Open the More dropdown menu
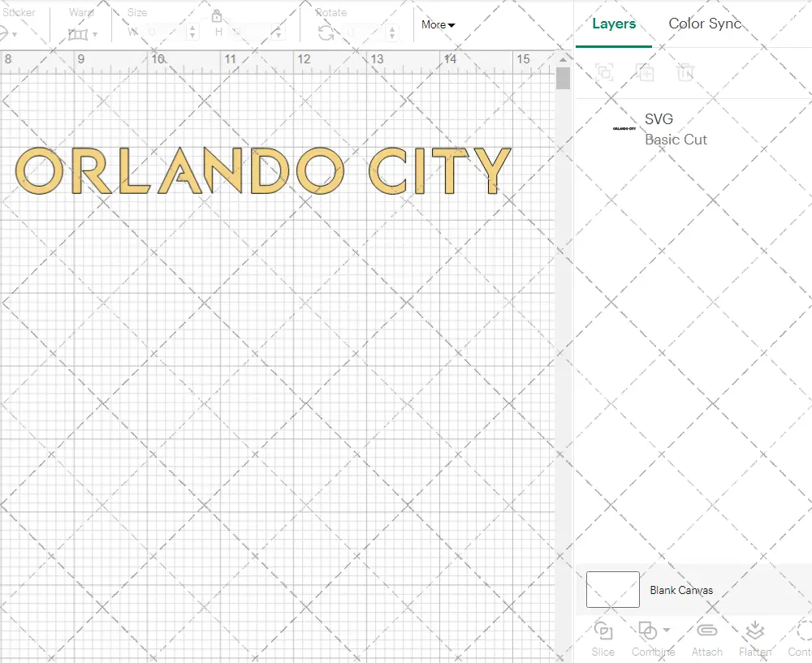Viewport: 812px width, 663px height. click(438, 25)
